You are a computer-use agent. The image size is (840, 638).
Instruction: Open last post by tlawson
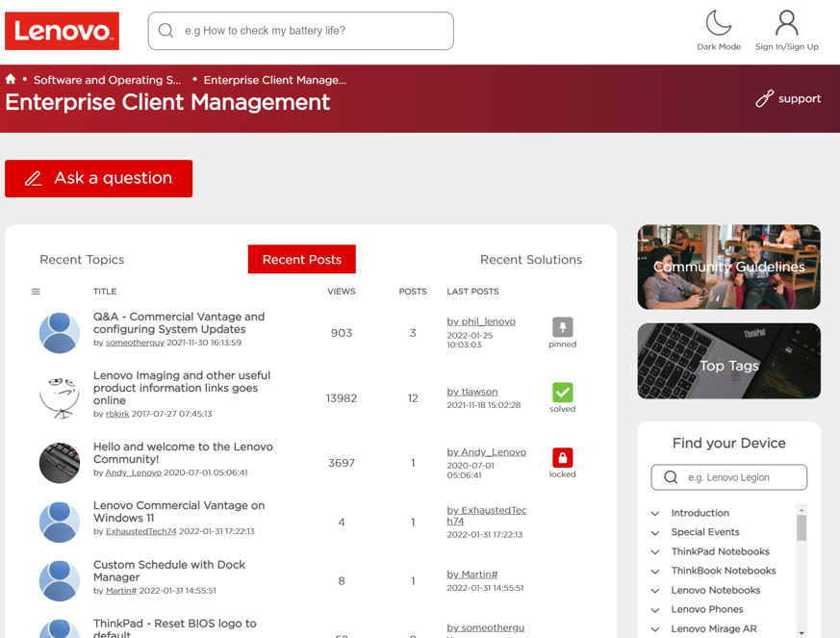coord(472,392)
